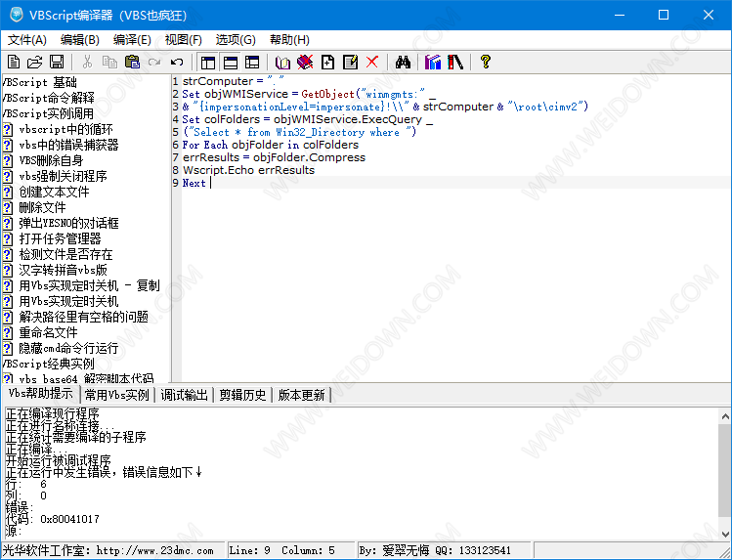The width and height of the screenshot is (732, 560).
Task: Select 删除文件 item
Action: click(42, 207)
